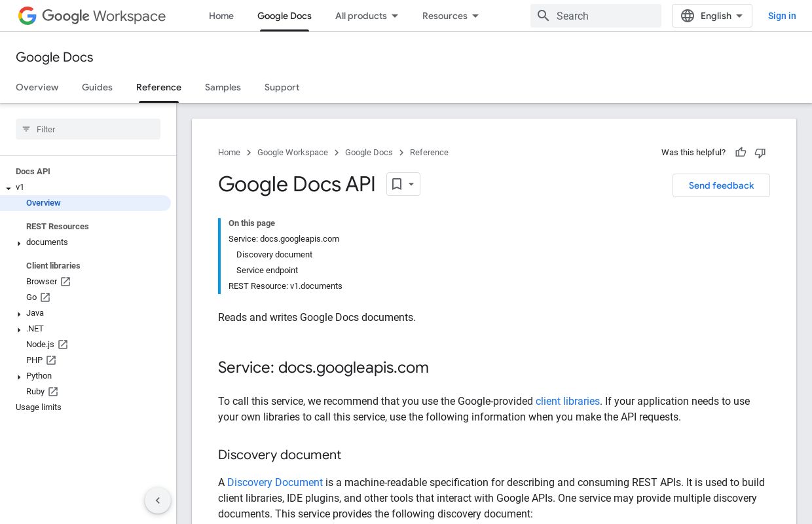Click the Go client library item
Viewport: 812px width, 524px height.
pos(31,297)
